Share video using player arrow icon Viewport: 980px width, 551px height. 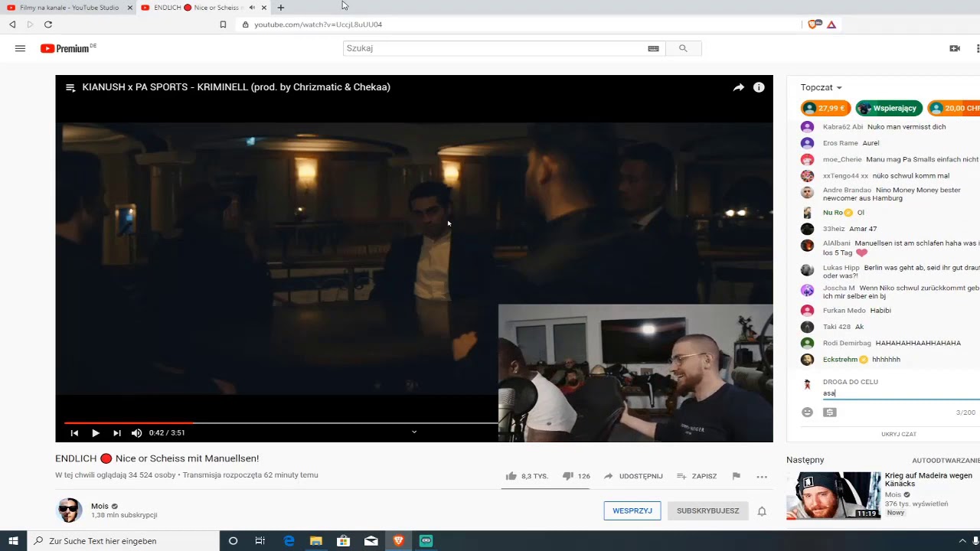point(738,87)
